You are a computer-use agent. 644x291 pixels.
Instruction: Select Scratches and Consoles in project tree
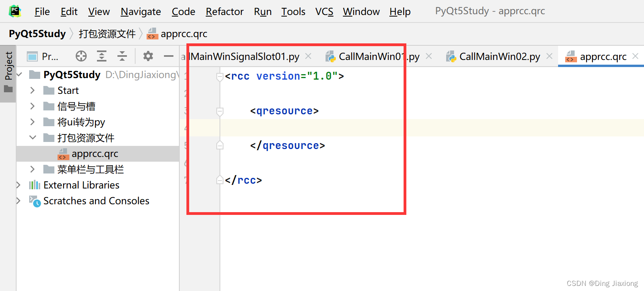(96, 201)
